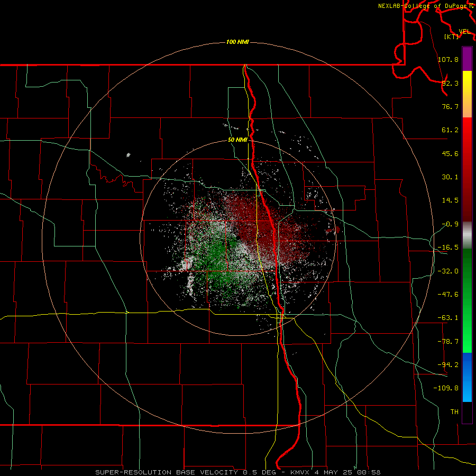The image size is (476, 476).
Task: Pick the red segment of the color bar
Action: click(x=467, y=169)
